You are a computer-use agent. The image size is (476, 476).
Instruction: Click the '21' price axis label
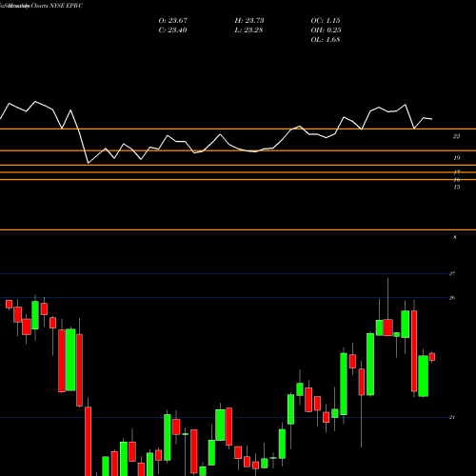pos(452,417)
